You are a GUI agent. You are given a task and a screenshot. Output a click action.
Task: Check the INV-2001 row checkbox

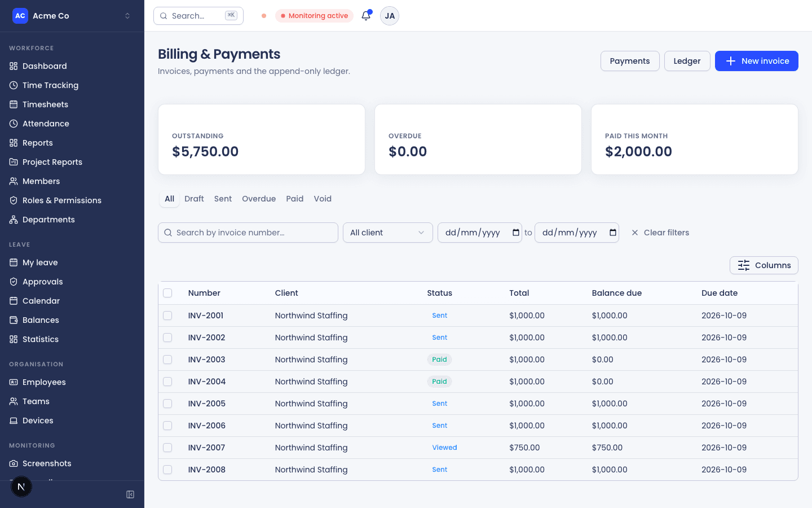[x=167, y=316]
